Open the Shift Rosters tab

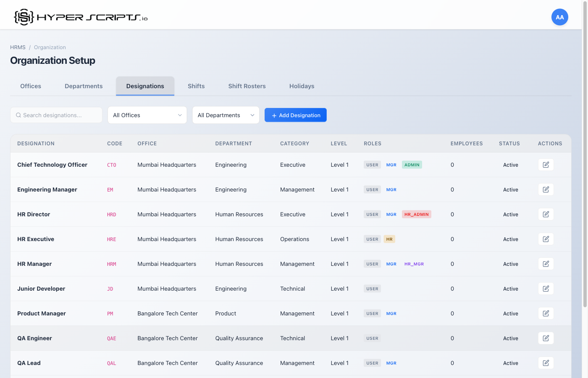[247, 86]
